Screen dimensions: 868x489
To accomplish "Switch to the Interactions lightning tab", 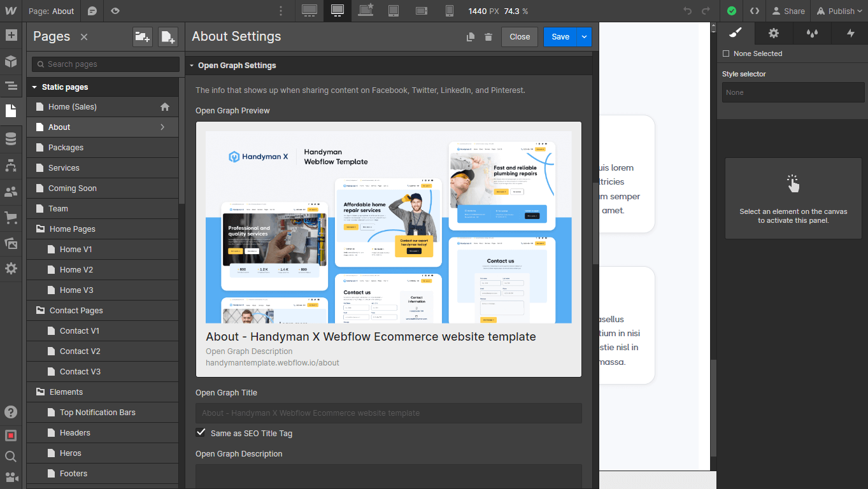I will 850,33.
